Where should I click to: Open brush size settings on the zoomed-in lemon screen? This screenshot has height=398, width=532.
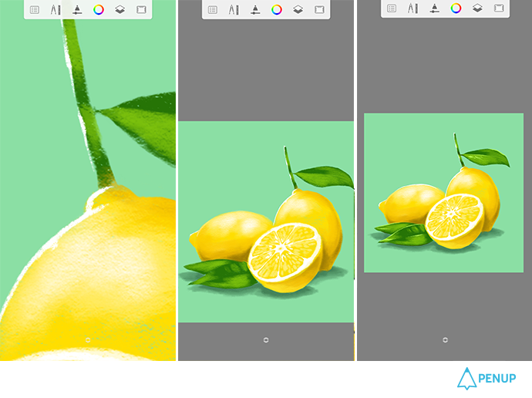tap(77, 10)
